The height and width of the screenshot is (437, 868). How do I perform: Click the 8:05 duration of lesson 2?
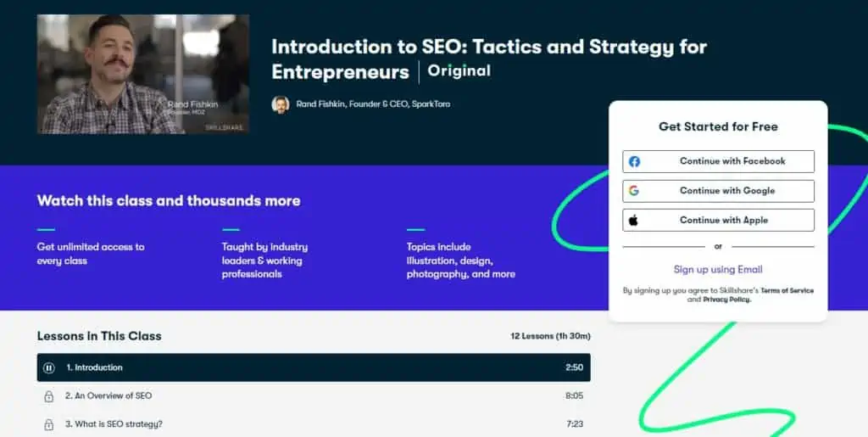[x=574, y=396]
